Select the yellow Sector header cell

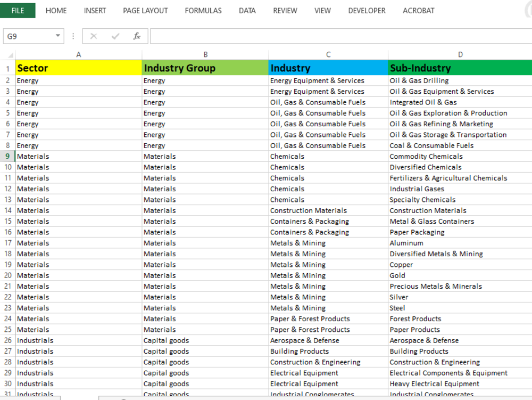tap(78, 68)
